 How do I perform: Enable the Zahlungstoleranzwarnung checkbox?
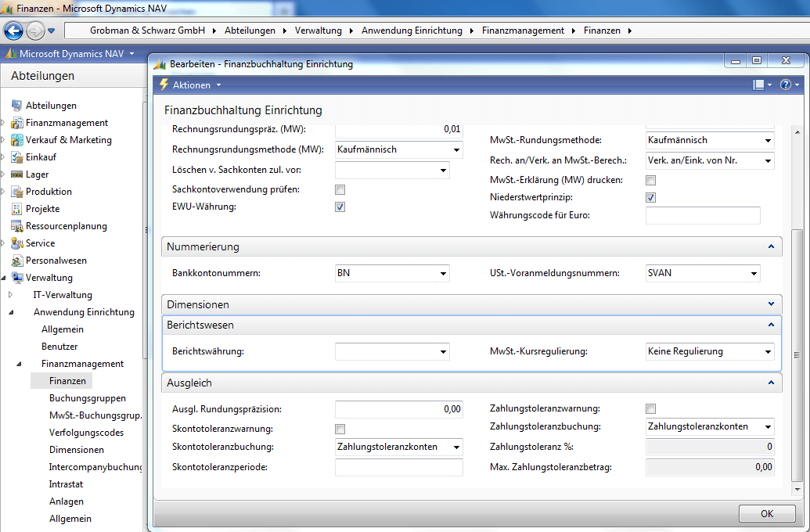[x=651, y=409]
